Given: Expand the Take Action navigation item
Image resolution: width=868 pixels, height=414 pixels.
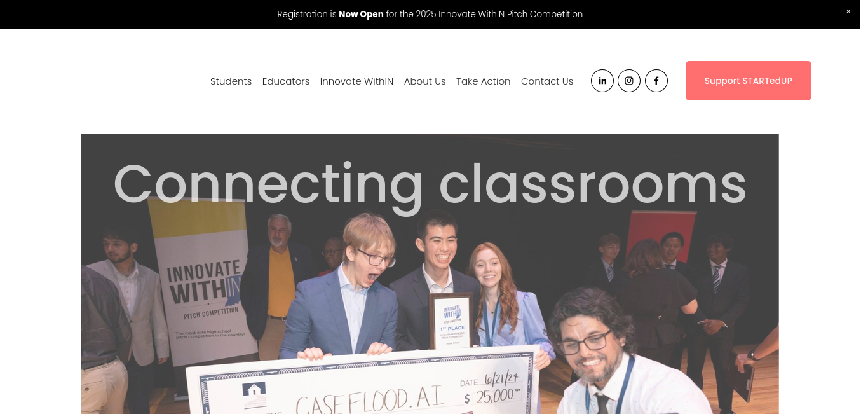Looking at the screenshot, I should point(483,81).
